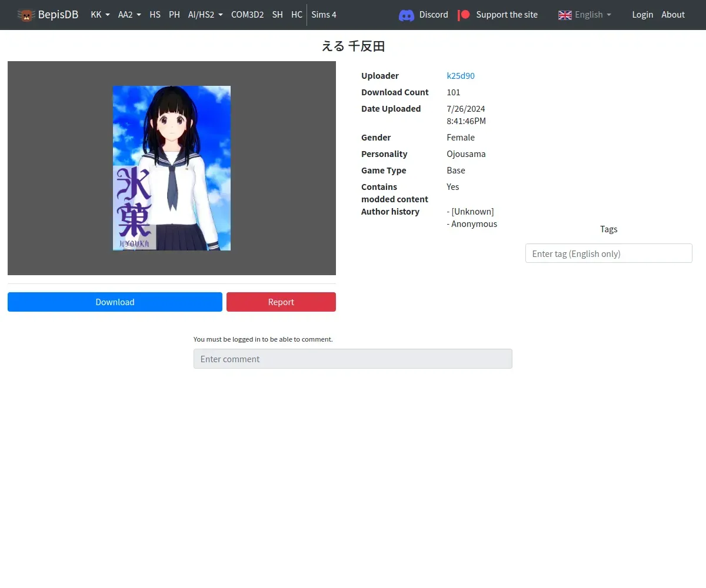The image size is (706, 588).
Task: Select the card title える 千反田
Action: (x=353, y=46)
